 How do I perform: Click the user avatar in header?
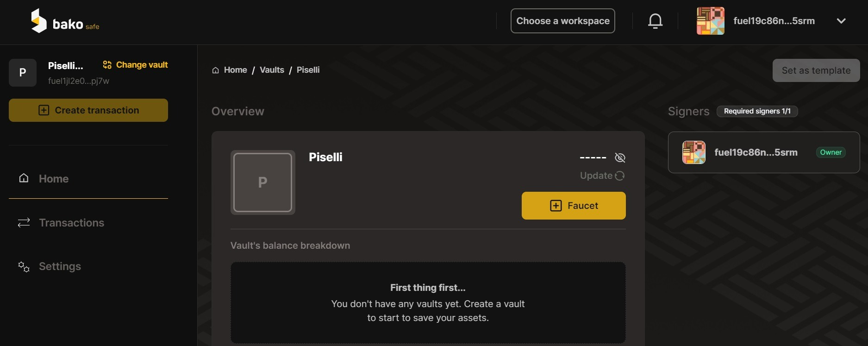click(x=710, y=21)
